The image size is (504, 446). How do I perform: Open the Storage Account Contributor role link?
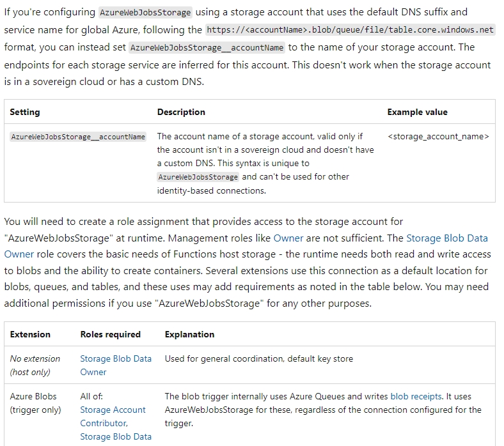[113, 417]
